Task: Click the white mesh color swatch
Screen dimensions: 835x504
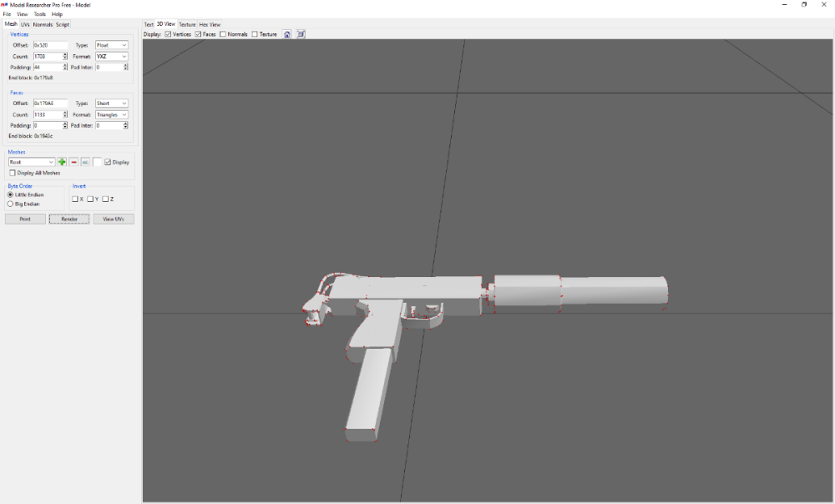Action: click(98, 162)
